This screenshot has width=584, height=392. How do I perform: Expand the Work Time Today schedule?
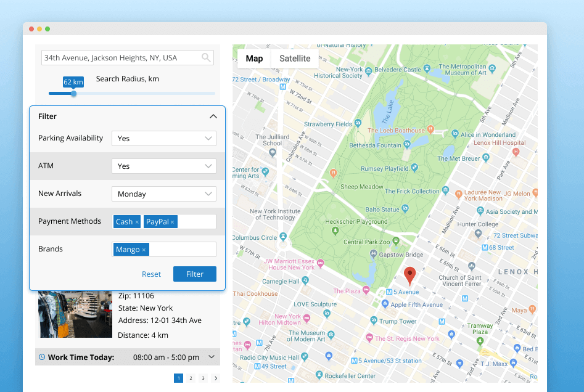coord(212,357)
